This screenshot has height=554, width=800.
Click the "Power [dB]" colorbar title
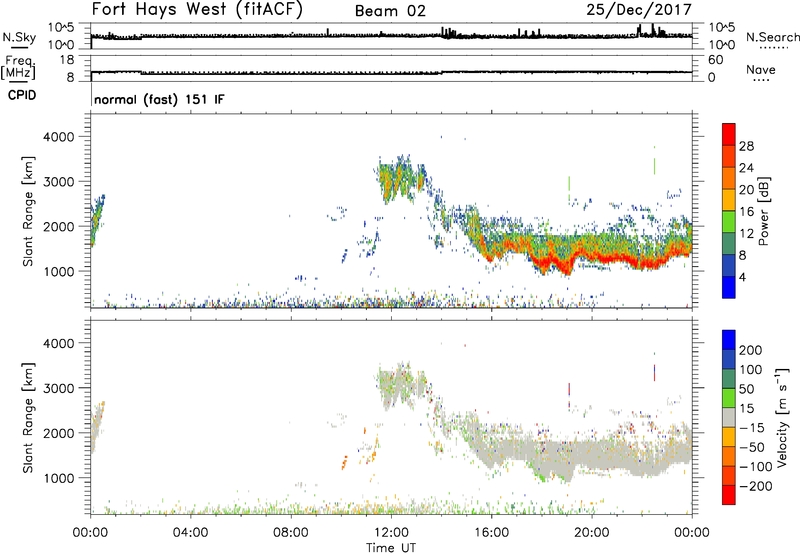(x=763, y=211)
